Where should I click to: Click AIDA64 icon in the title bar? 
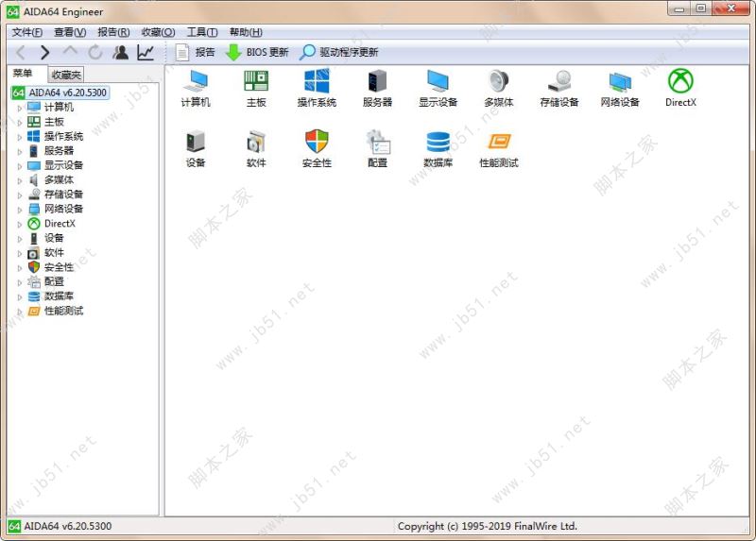[13, 11]
